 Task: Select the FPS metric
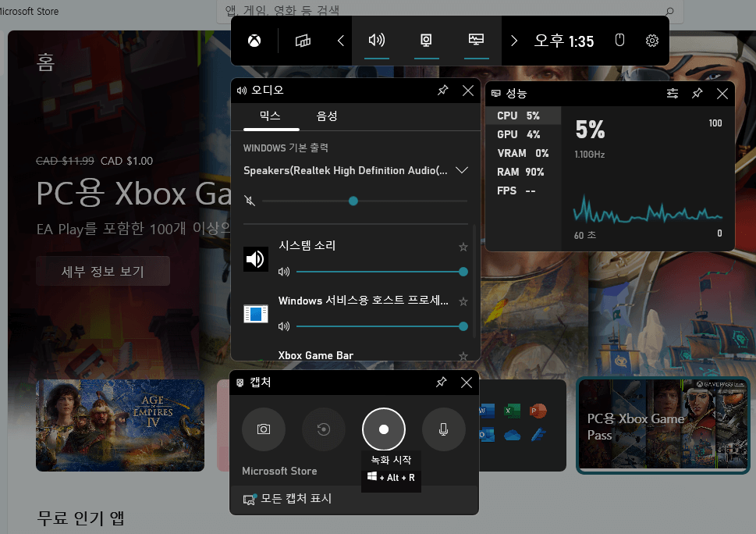coord(524,191)
